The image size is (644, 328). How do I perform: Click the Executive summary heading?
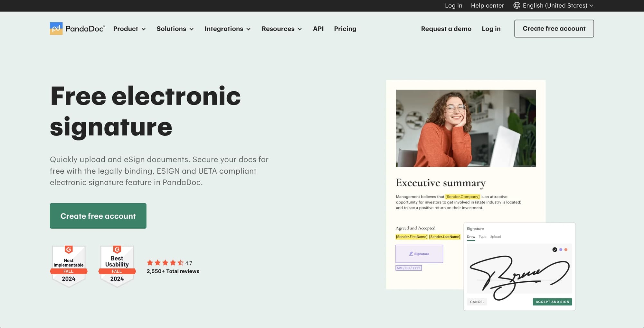click(x=440, y=183)
